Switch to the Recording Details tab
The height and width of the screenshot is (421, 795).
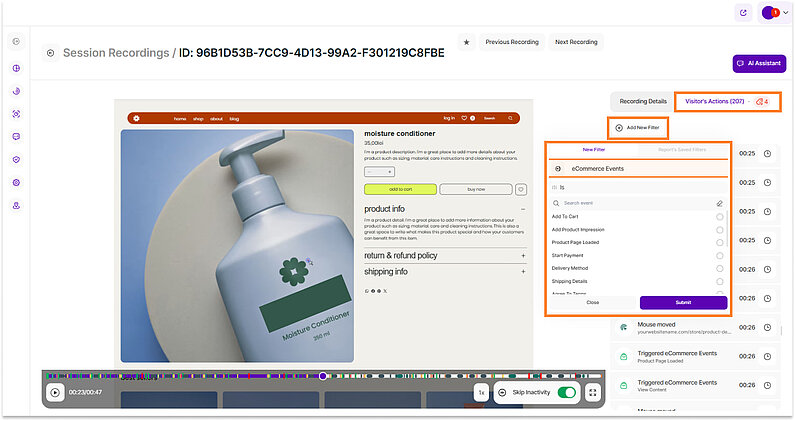[x=642, y=101]
